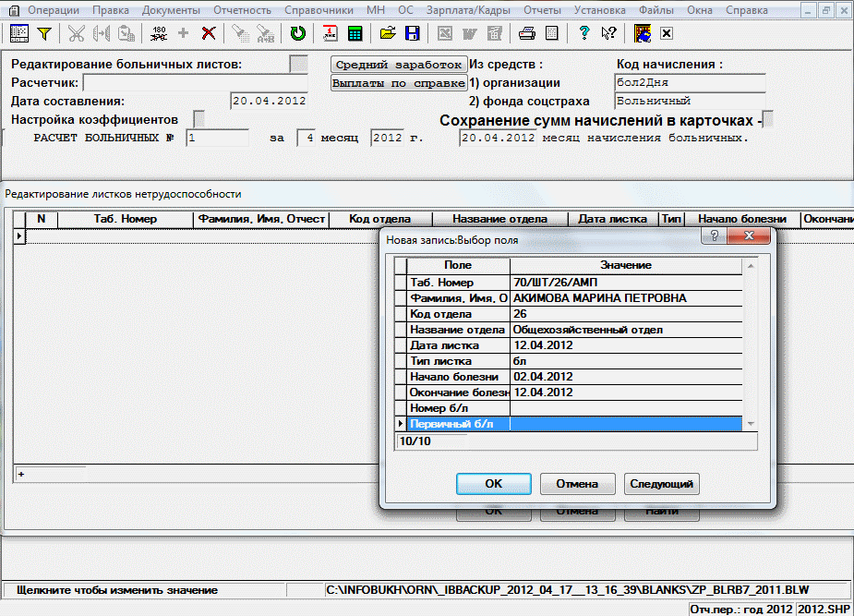The width and height of the screenshot is (854, 616).
Task: Click the Средний заработок button
Action: (x=398, y=65)
